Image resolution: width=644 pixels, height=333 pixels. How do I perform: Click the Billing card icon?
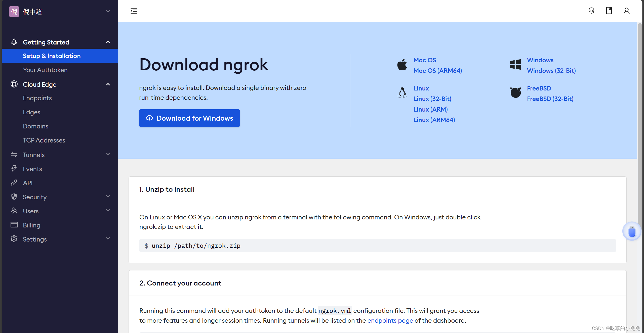[14, 225]
